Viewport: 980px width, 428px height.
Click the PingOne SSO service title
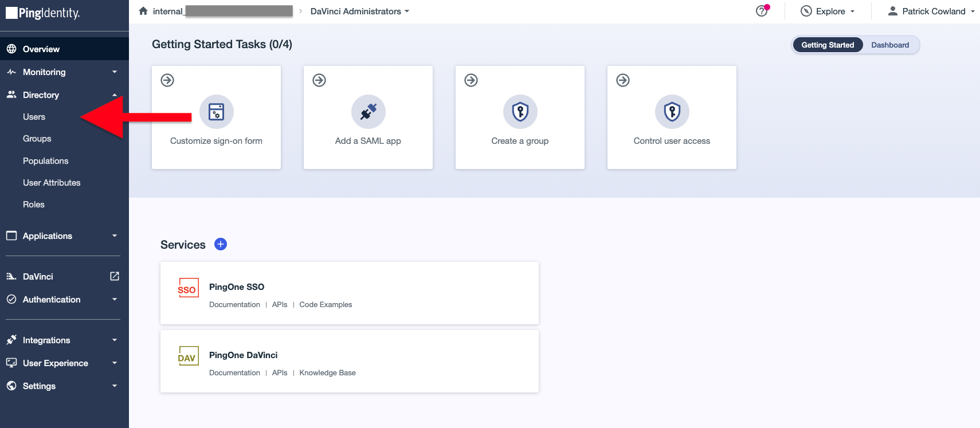point(237,287)
